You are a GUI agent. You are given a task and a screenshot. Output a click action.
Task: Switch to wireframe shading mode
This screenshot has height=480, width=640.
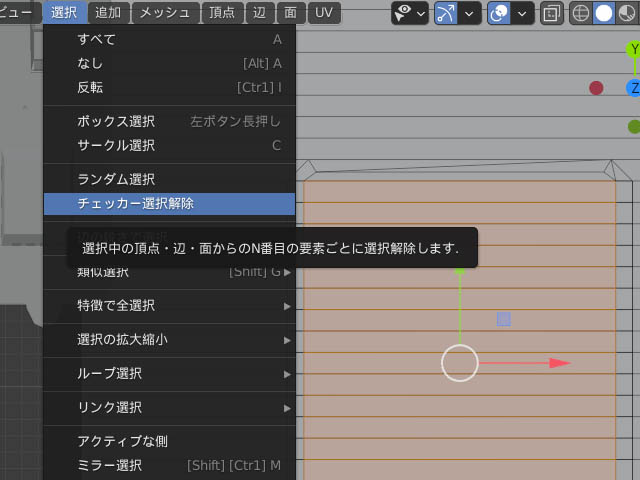point(580,13)
